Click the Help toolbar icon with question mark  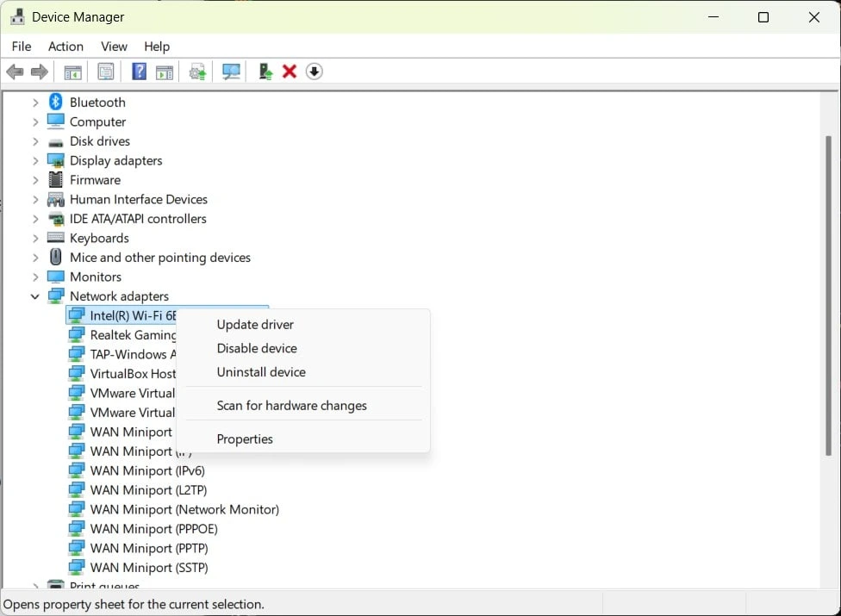coord(139,72)
